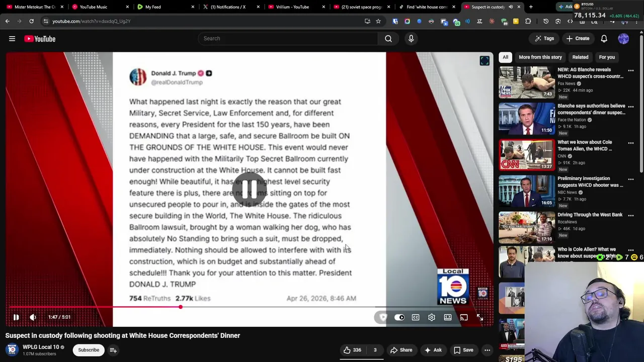The image size is (644, 362).
Task: Open options for AG Blanche reveals video
Action: coord(631,71)
